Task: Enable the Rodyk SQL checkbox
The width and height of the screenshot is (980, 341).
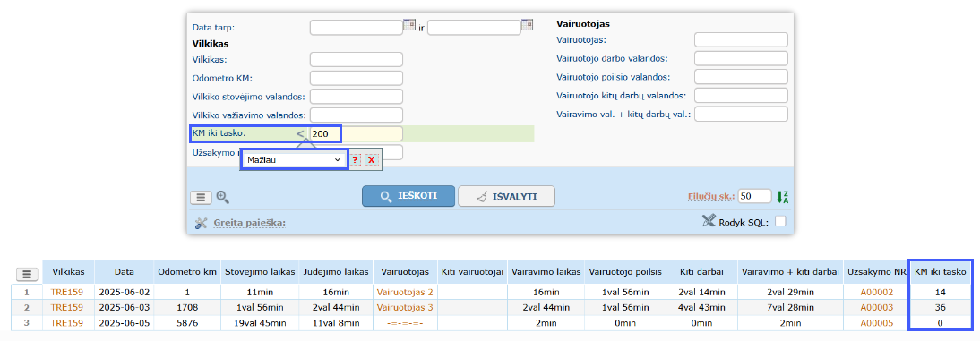Action: (x=780, y=220)
